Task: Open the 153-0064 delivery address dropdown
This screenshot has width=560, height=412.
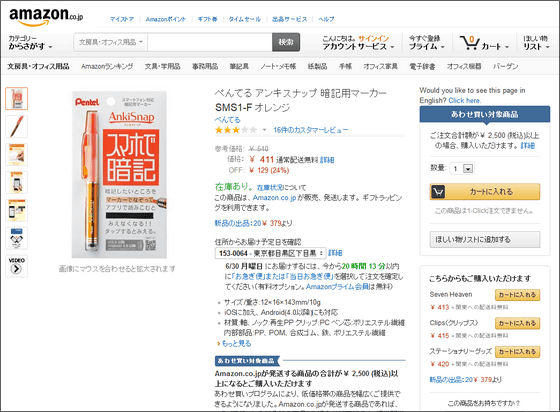Action: [270, 253]
